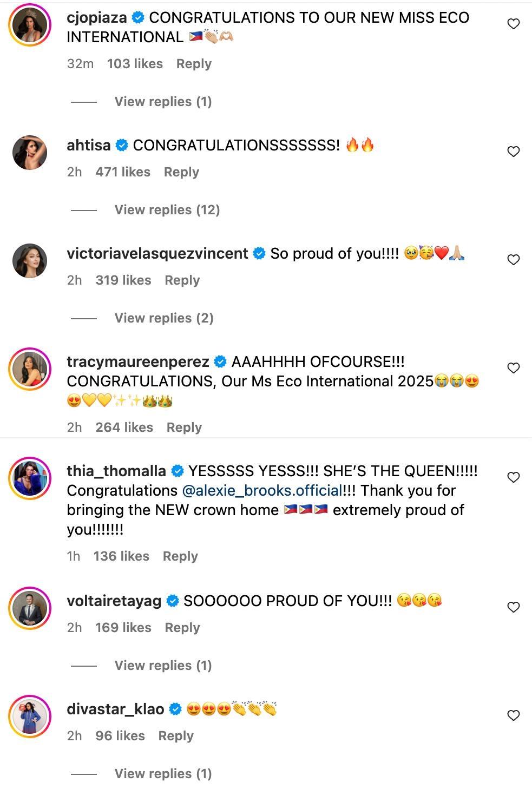
Task: Like ahtisa's congratulations comment
Action: 513,152
